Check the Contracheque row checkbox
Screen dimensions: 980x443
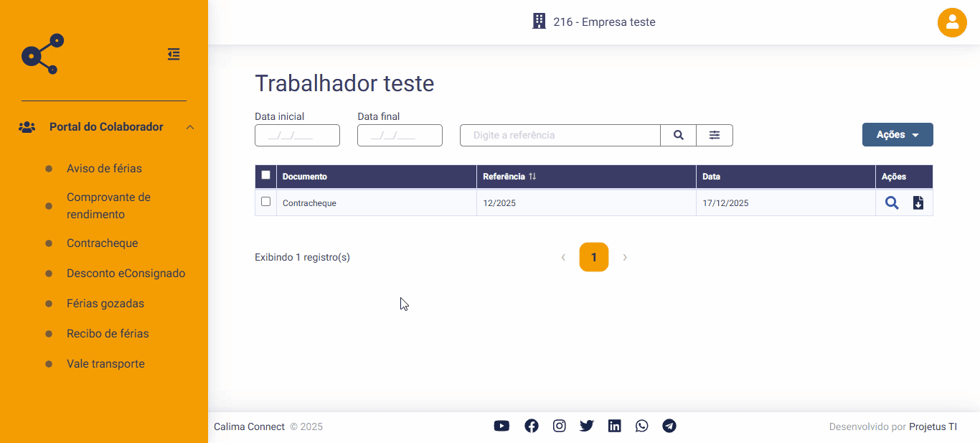(266, 202)
